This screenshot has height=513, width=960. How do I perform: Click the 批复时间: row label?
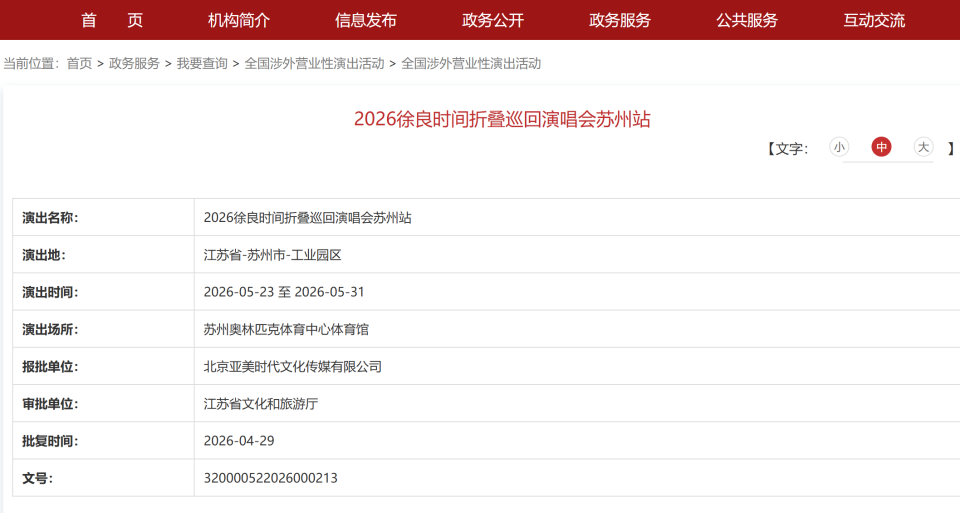click(x=50, y=441)
